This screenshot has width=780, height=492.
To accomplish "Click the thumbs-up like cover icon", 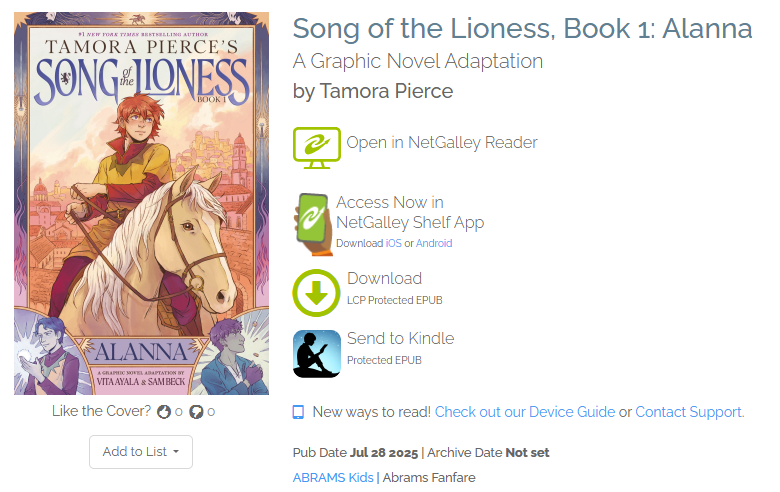I will (x=165, y=411).
